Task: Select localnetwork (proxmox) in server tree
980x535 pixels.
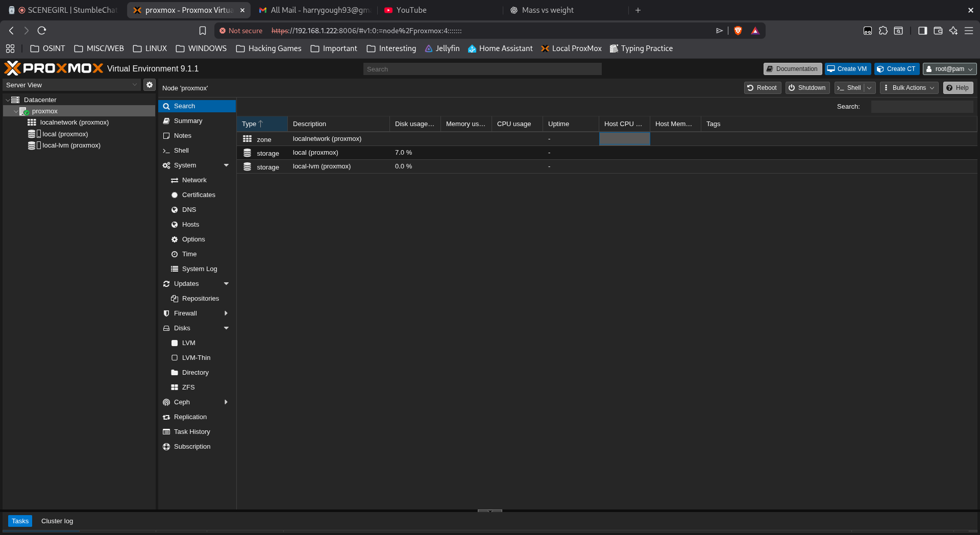Action: point(74,123)
